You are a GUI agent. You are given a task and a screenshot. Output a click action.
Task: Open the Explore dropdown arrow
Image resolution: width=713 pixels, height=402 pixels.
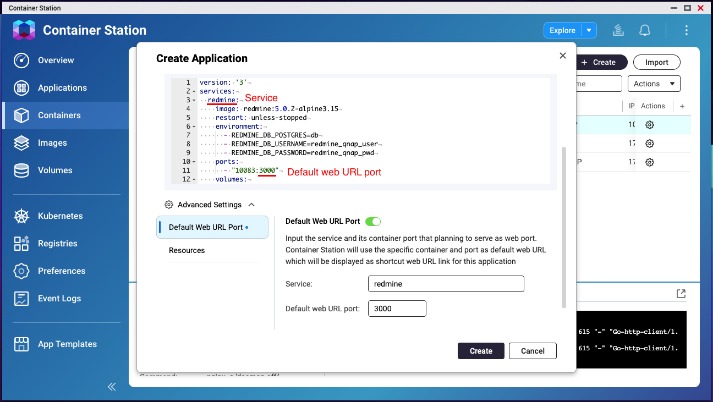coord(589,31)
